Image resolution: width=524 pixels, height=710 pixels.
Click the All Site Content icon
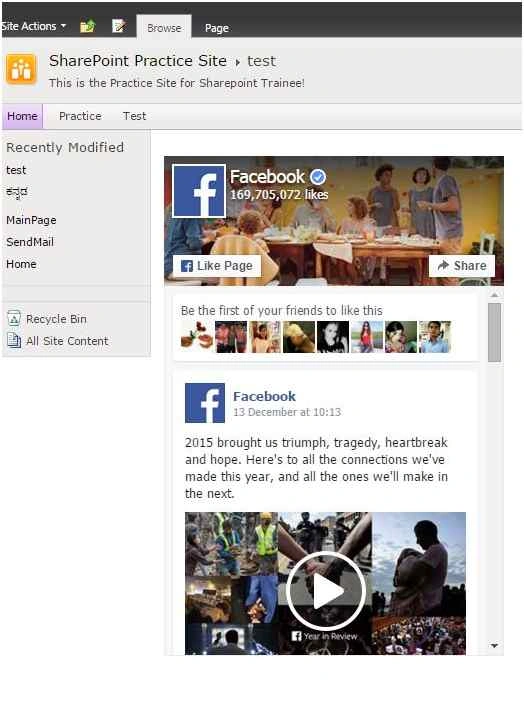(x=14, y=341)
